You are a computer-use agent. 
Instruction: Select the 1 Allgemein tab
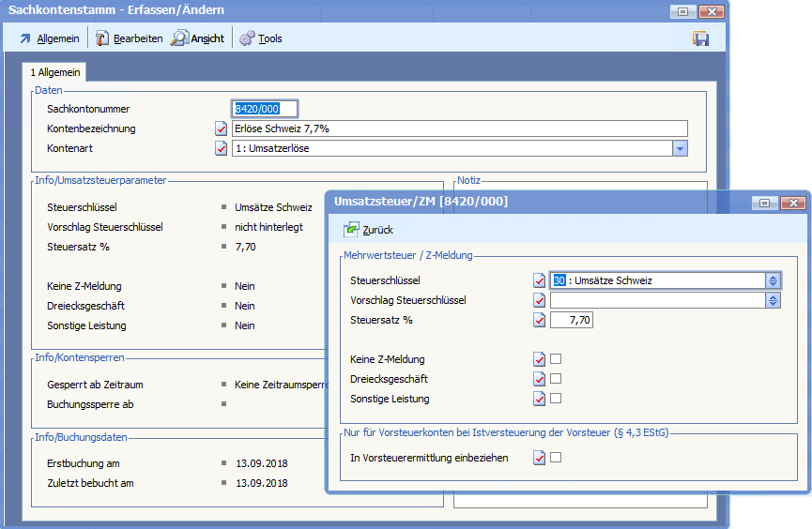[54, 72]
